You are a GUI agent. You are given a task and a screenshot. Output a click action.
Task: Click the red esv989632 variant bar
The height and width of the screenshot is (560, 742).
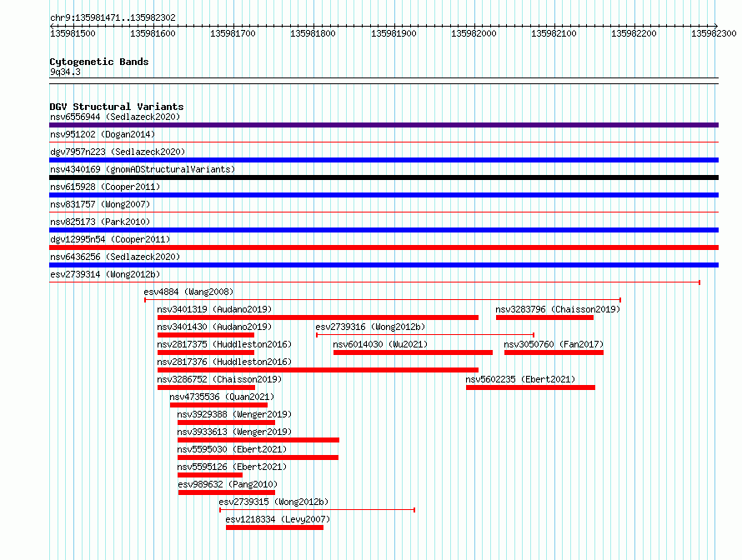[227, 492]
